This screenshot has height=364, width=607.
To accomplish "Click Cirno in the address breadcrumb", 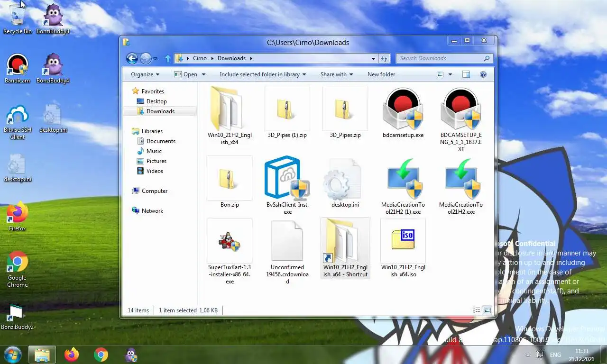I will (x=200, y=58).
